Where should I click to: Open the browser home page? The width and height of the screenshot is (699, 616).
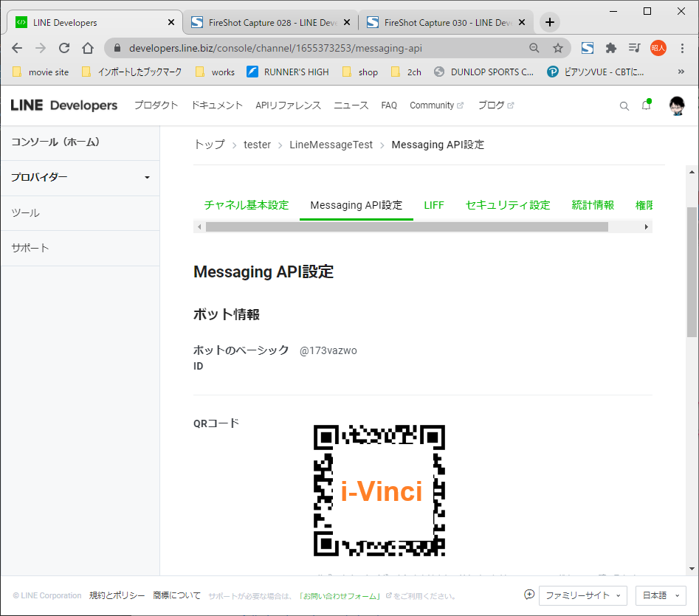coord(88,48)
